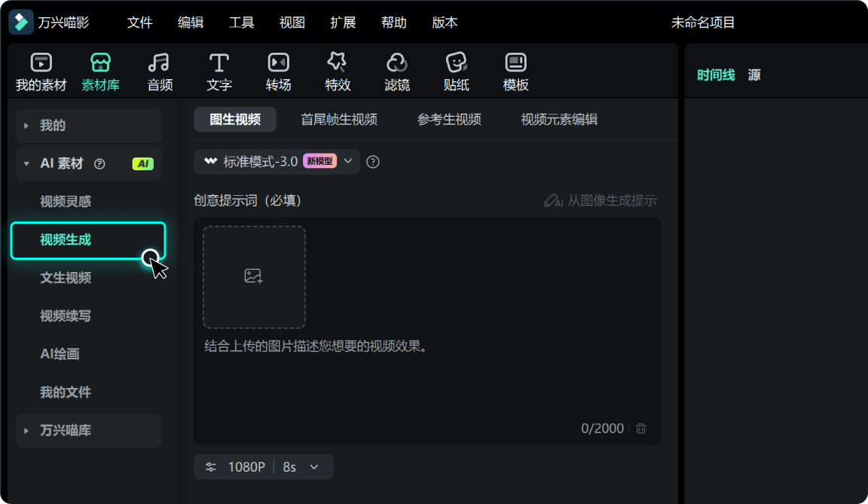
Task: Open the 转场 transitions panel
Action: pyautogui.click(x=279, y=72)
